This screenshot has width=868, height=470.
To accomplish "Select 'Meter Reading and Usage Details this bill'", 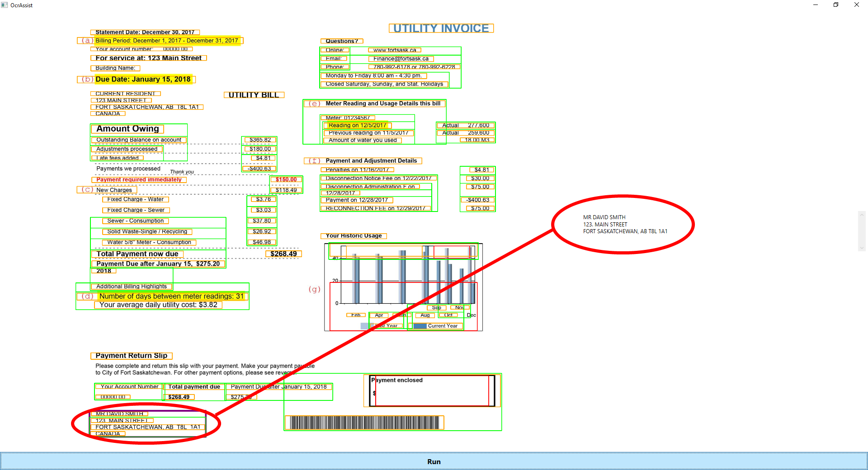I will tap(383, 103).
